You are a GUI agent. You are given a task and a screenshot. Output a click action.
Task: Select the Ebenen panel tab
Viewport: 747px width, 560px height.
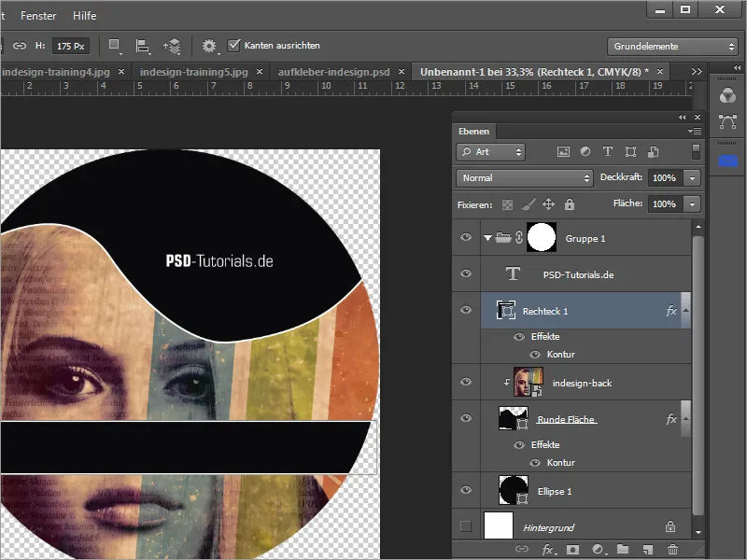pyautogui.click(x=474, y=131)
